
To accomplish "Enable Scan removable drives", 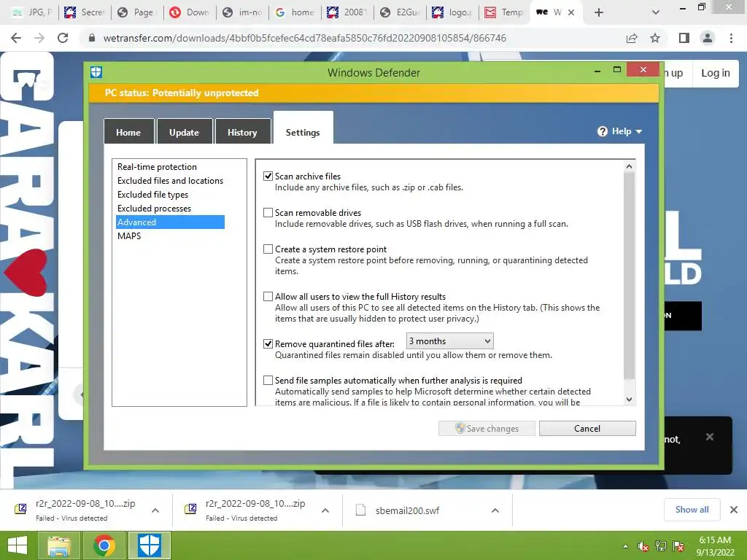I will 268,213.
